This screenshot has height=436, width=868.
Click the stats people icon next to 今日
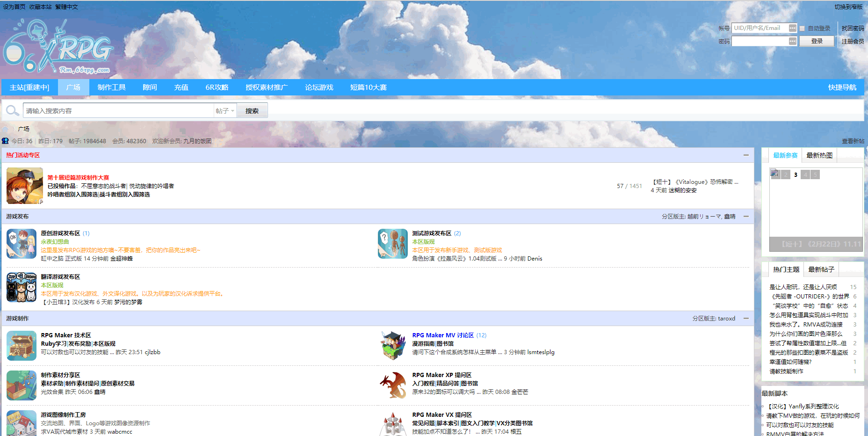[x=5, y=141]
